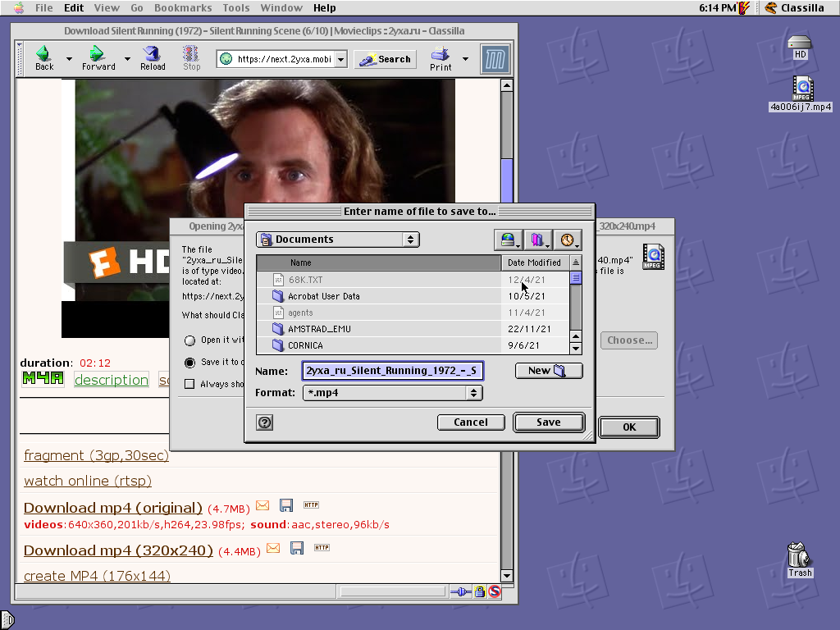Click the Download mp4 (original) link
This screenshot has height=630, width=840.
pyautogui.click(x=113, y=507)
